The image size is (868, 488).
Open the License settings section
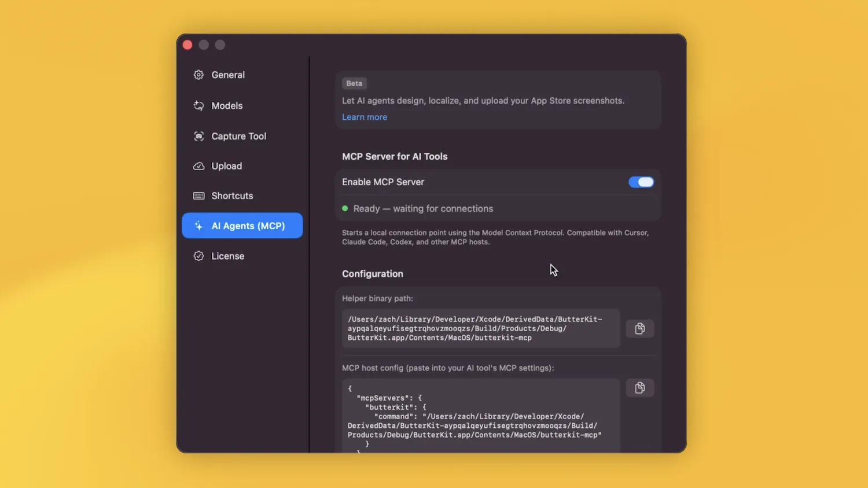coord(227,256)
